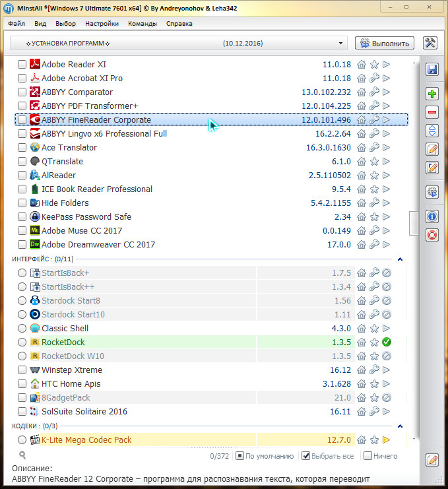Open the tools wrench-hammer icon top right
448x489 pixels.
coord(430,43)
